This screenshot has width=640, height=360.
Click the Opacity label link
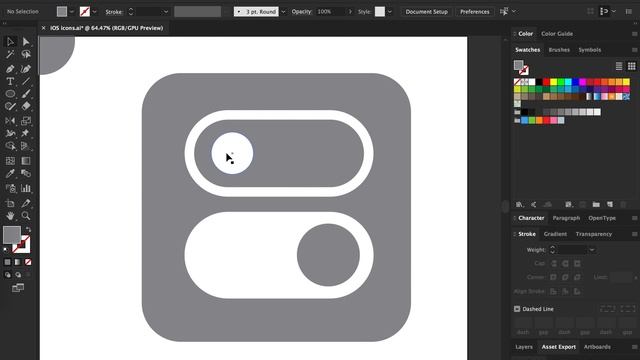tap(301, 12)
